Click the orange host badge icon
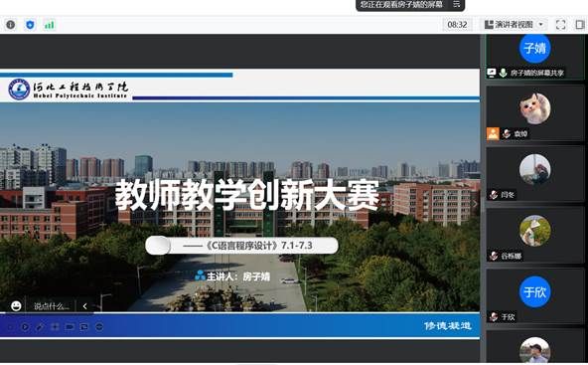The width and height of the screenshot is (588, 365). click(x=493, y=133)
